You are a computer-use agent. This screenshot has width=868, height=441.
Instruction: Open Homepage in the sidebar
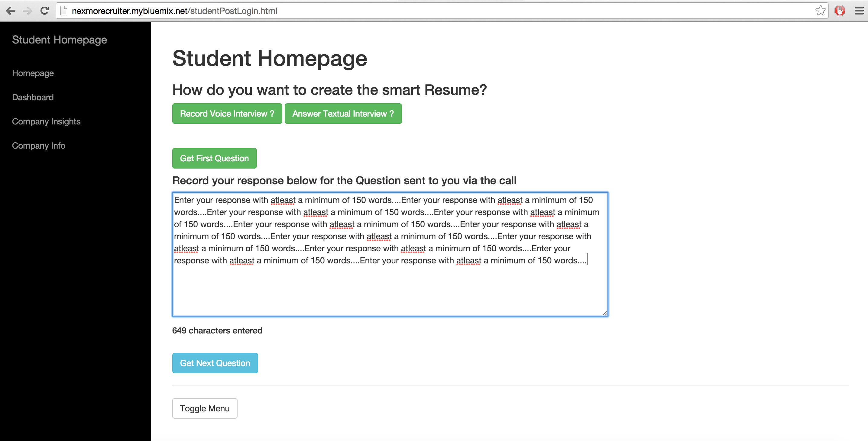[33, 73]
